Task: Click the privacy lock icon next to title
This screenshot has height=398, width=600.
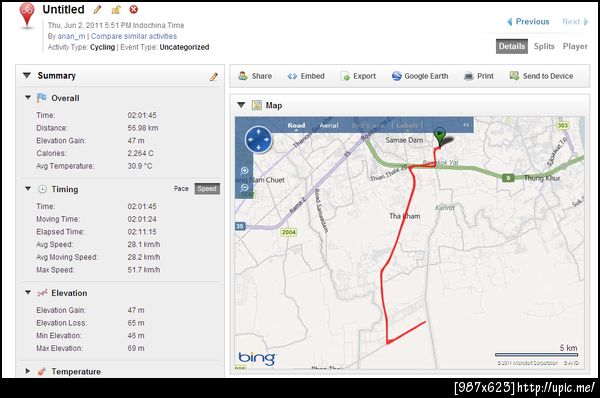Action: pos(116,10)
